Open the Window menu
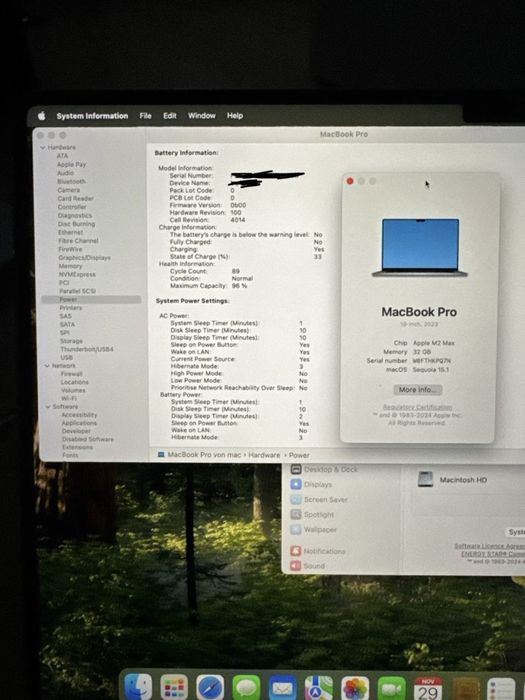This screenshot has width=525, height=700. coord(201,116)
